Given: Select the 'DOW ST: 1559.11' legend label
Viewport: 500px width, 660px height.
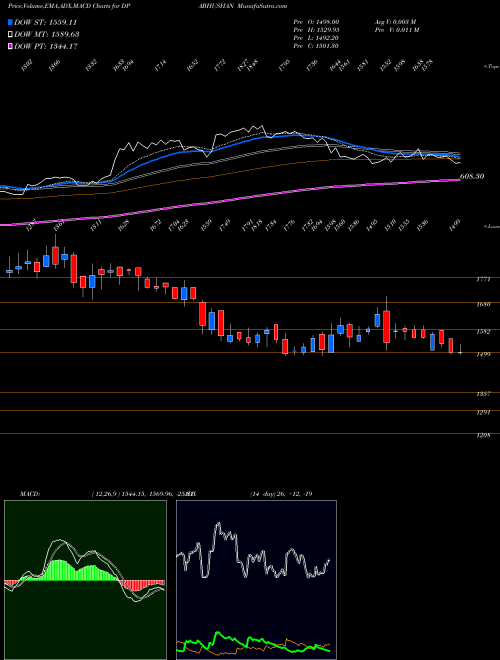Looking at the screenshot, I should tap(45, 22).
